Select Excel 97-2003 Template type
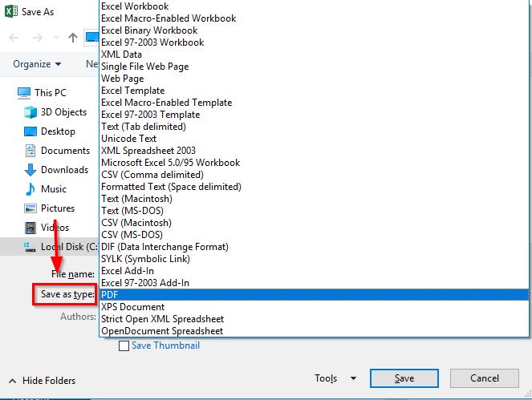532x400 pixels. pos(315,115)
